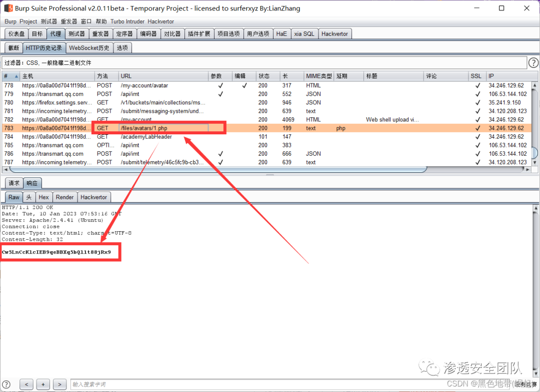Viewport: 540px width, 392px height.
Task: Select the Hex view tab
Action: (x=43, y=197)
